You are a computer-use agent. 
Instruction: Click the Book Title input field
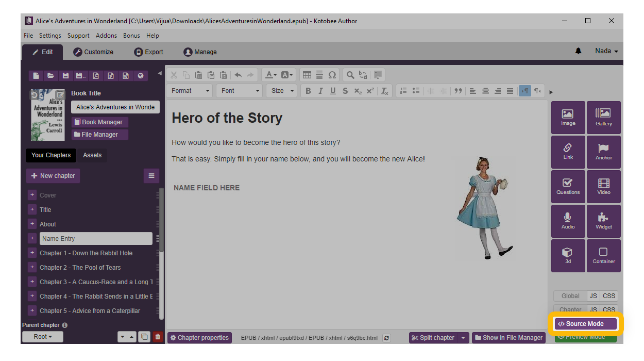click(x=115, y=107)
